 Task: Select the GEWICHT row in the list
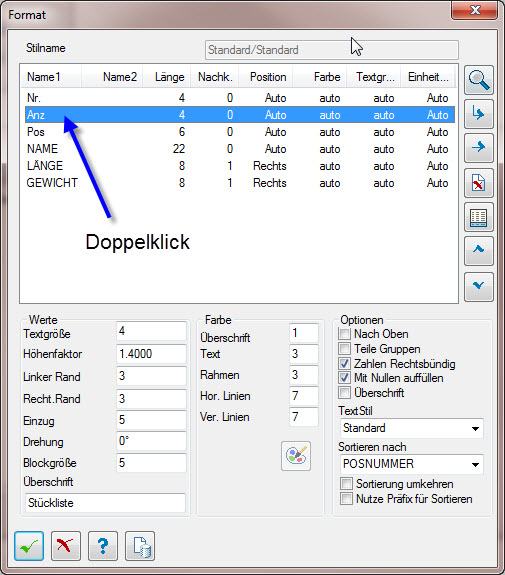[x=240, y=183]
